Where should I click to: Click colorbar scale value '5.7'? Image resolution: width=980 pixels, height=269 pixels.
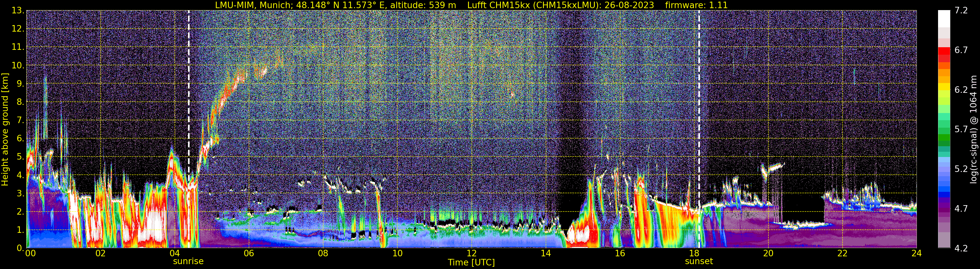(961, 129)
